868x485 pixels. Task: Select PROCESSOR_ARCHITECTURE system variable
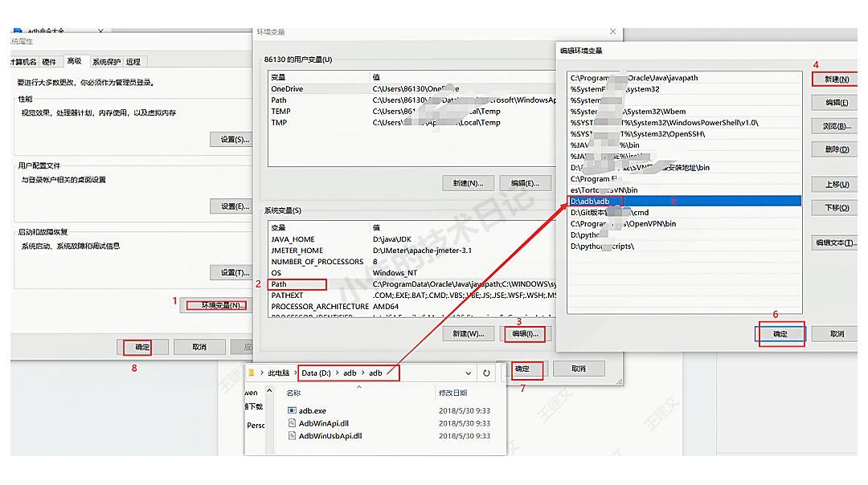click(411, 307)
